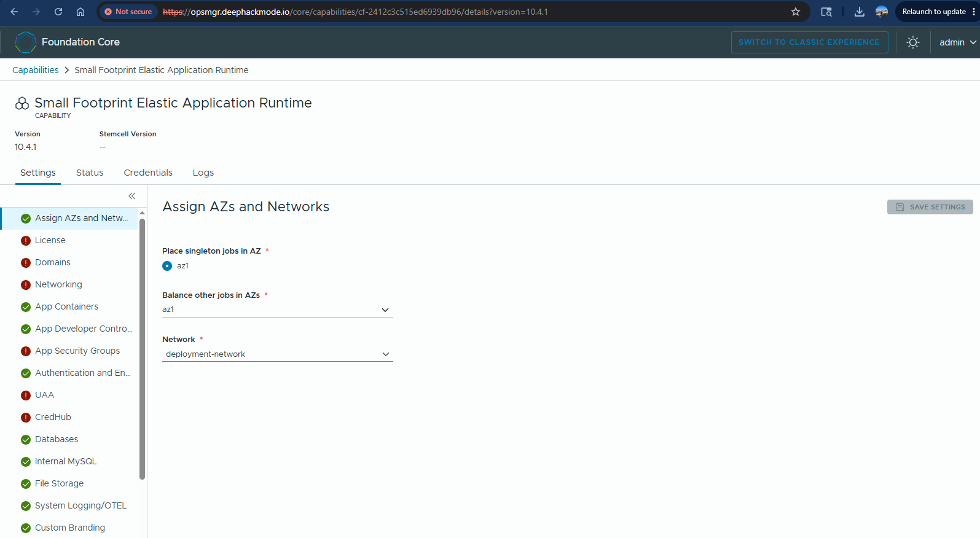This screenshot has width=980, height=538.
Task: Open the admin user dropdown
Action: (957, 42)
